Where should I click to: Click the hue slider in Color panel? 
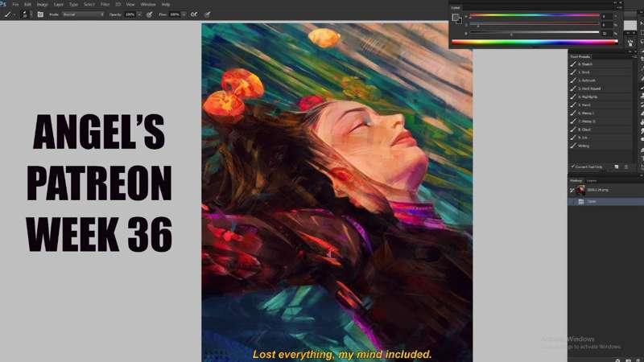coord(535,15)
